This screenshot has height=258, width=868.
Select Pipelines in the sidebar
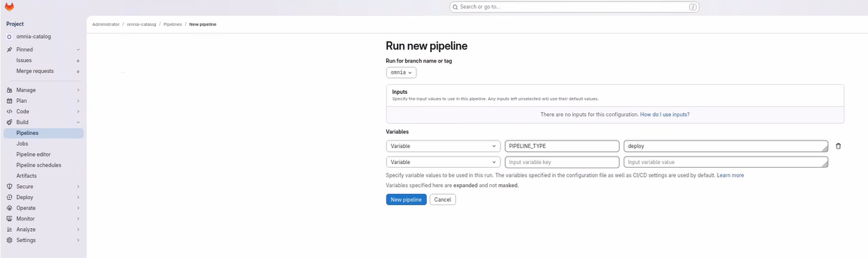(x=43, y=133)
